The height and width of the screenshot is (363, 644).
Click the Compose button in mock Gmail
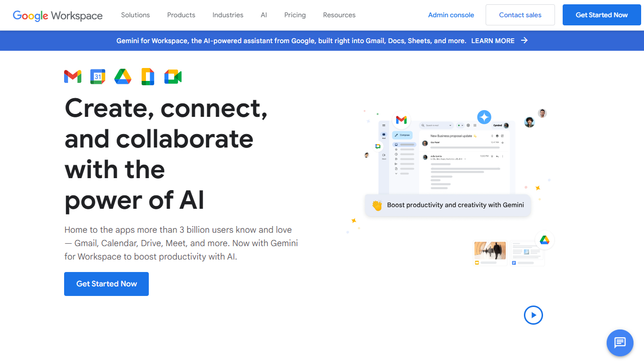tap(402, 135)
